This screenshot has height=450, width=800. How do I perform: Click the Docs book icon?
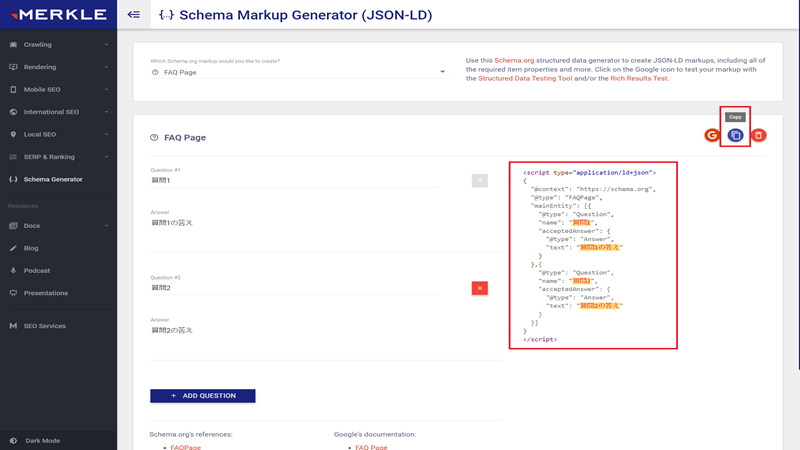click(x=13, y=226)
